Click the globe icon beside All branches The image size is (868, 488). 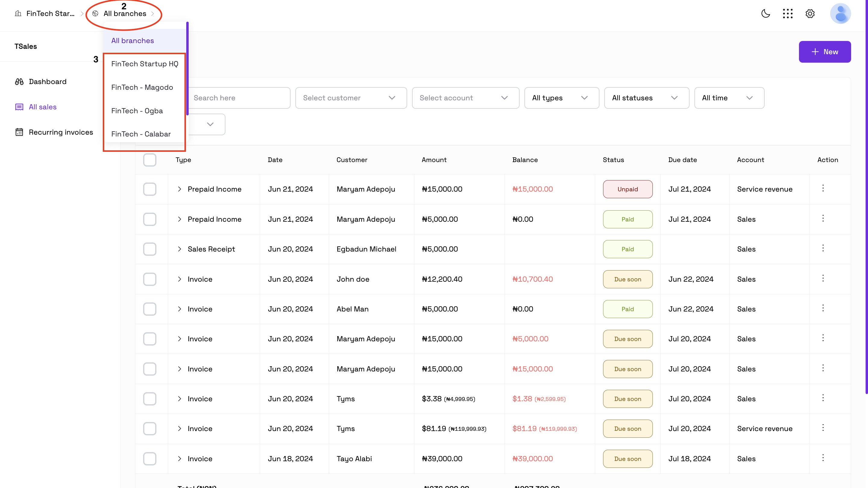(x=95, y=14)
